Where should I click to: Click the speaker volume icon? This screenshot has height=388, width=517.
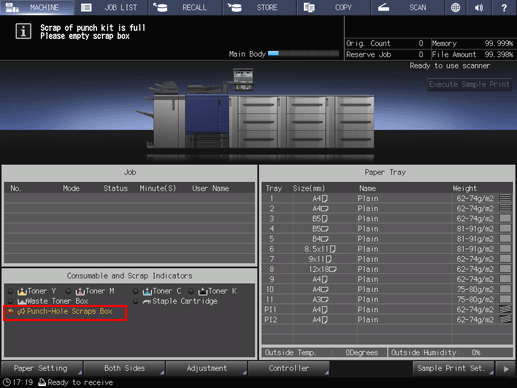tap(479, 7)
